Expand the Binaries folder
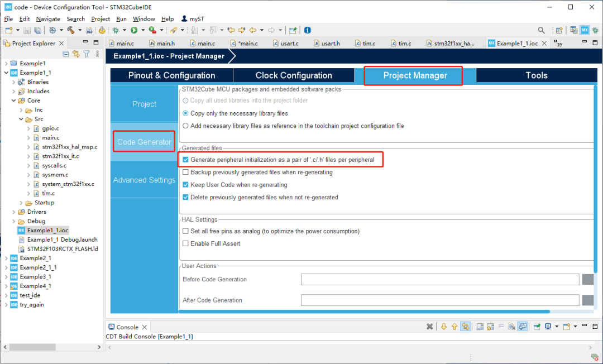 14,82
